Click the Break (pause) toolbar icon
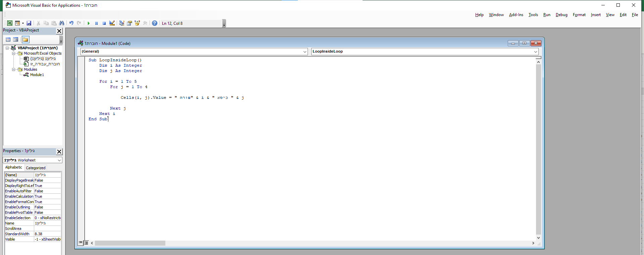Image resolution: width=644 pixels, height=255 pixels. pos(96,23)
